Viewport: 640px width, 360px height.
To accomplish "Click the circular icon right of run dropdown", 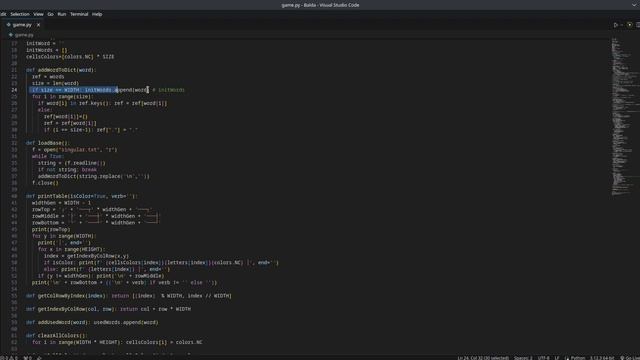I will [629, 25].
